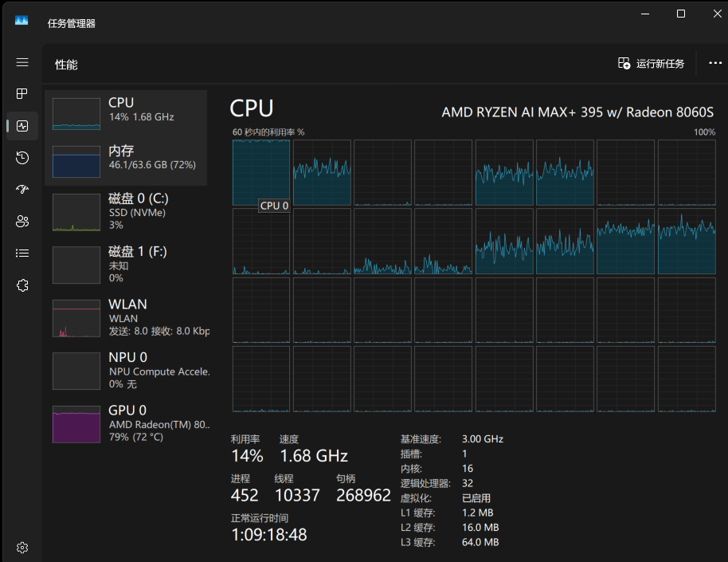Open the Details list icon
Screen dimensions: 728x562
(22, 253)
